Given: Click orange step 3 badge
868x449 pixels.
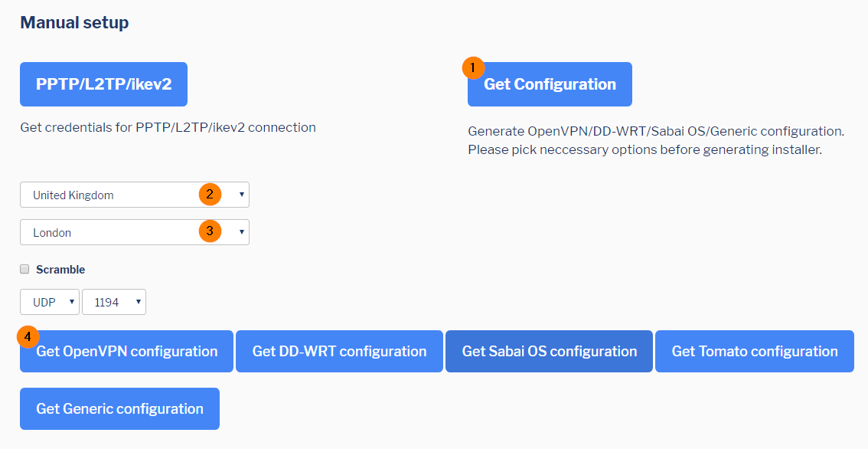Looking at the screenshot, I should click(210, 231).
